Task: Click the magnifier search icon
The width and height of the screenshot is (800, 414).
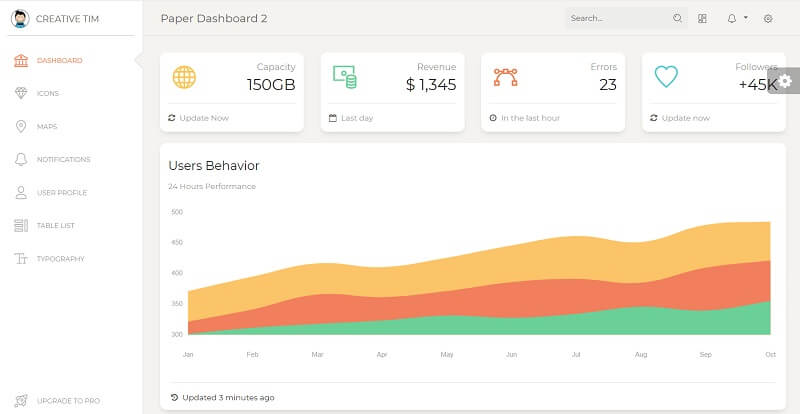Action: click(677, 18)
